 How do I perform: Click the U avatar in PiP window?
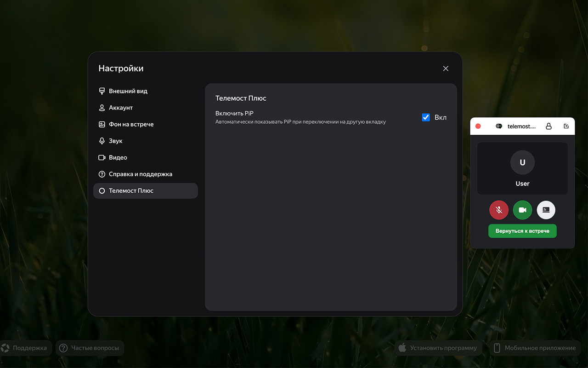(x=522, y=162)
